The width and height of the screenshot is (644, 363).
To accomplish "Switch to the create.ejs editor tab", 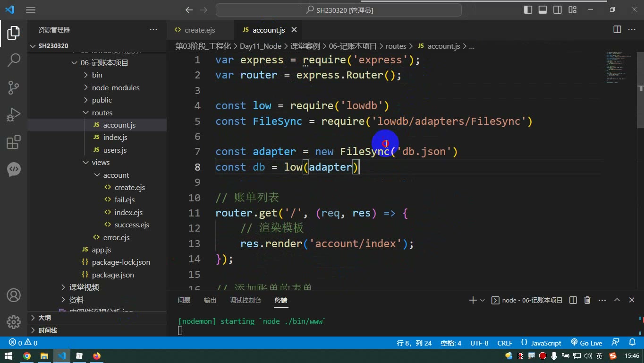I will coord(195,30).
